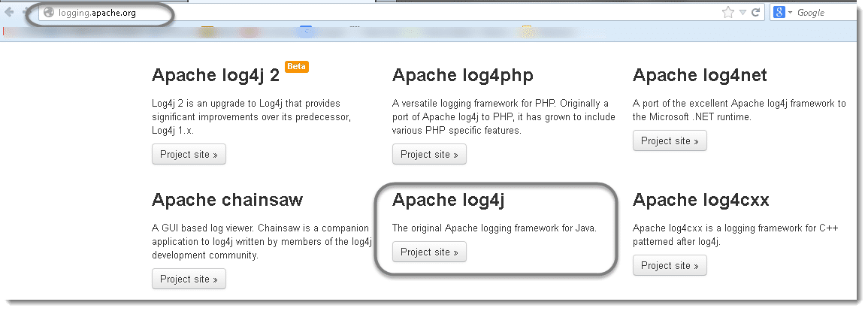The image size is (868, 311).
Task: Open the Apache log4j Project site
Action: (x=429, y=252)
